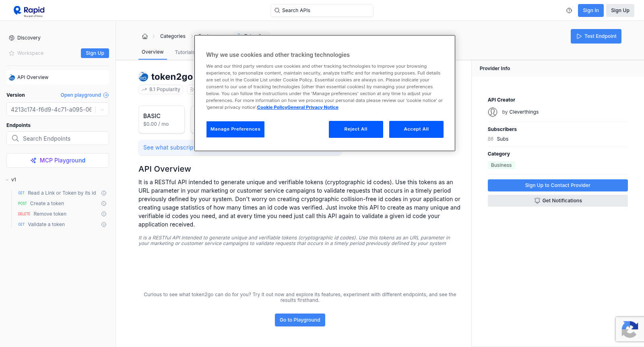Click info icon for Remove token
Viewport: 644px width, 347px height.
point(104,214)
